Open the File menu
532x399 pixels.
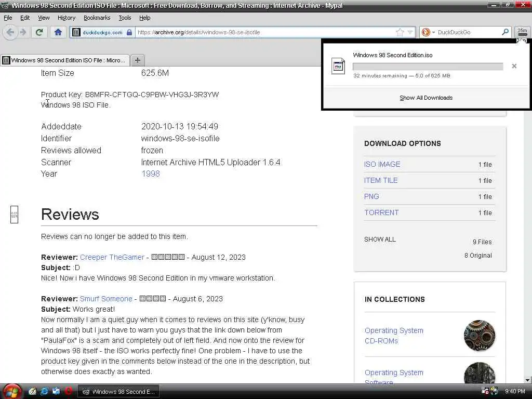click(8, 18)
